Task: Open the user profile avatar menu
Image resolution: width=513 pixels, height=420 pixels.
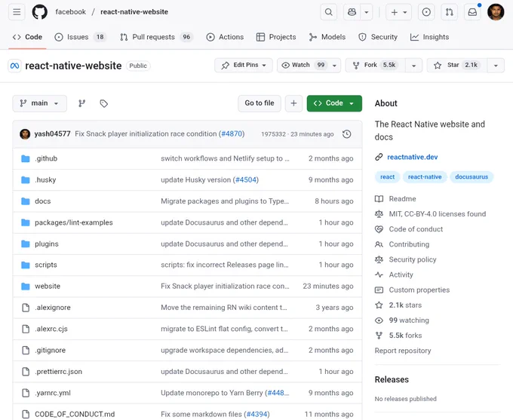Action: (x=496, y=12)
